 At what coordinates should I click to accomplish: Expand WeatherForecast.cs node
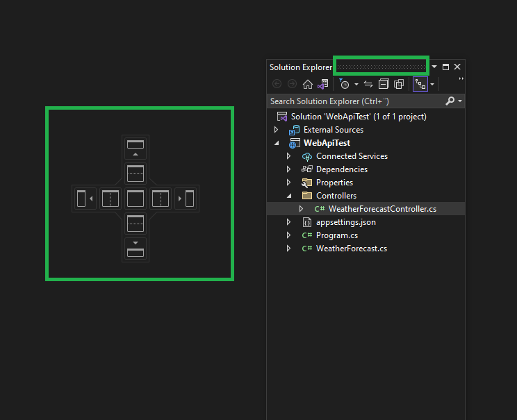289,249
